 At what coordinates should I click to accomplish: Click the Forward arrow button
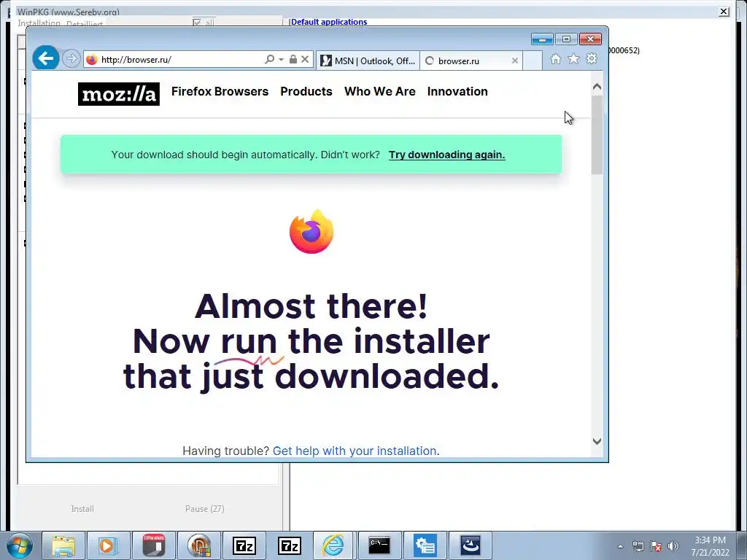coord(71,59)
